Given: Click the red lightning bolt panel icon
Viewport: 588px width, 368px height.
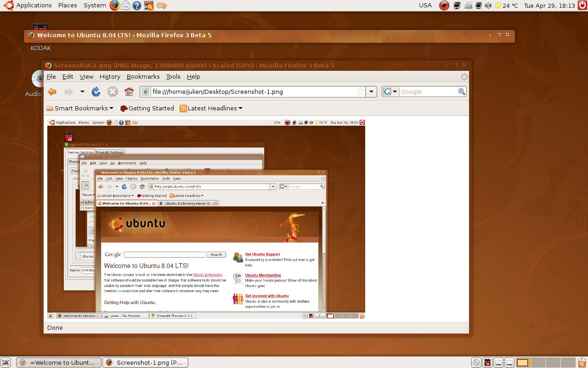Looking at the screenshot, I should pos(444,6).
